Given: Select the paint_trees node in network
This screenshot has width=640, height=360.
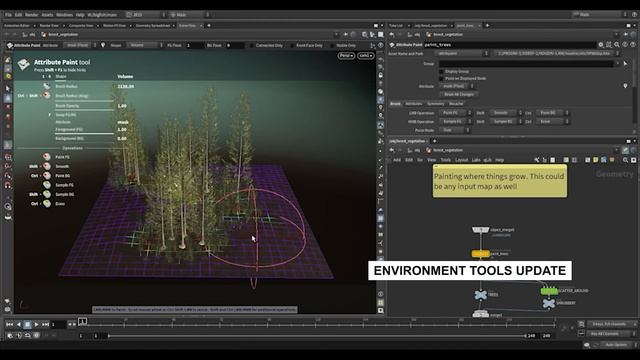Looking at the screenshot, I should click(480, 254).
